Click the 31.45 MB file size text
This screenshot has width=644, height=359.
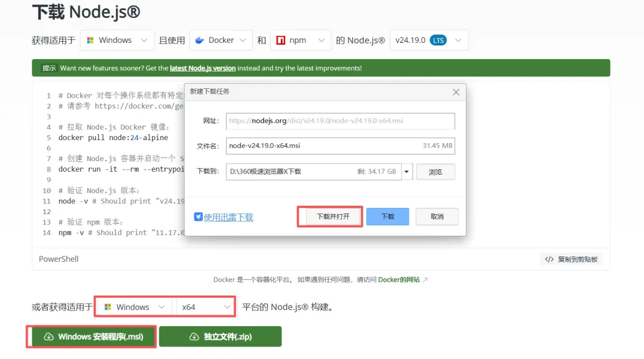point(438,146)
